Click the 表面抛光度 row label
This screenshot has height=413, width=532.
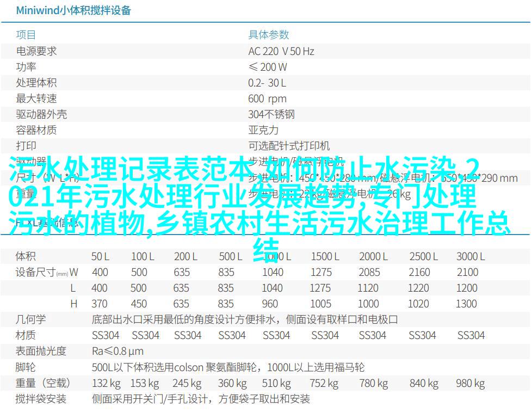[x=41, y=351]
